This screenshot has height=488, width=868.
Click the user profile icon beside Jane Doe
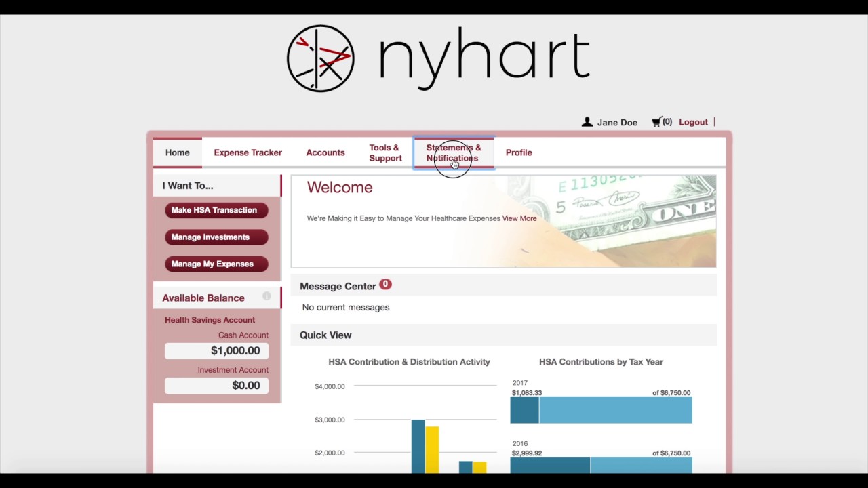[587, 122]
